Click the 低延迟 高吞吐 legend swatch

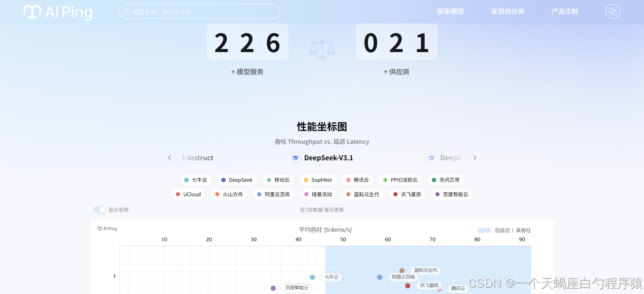(x=484, y=230)
